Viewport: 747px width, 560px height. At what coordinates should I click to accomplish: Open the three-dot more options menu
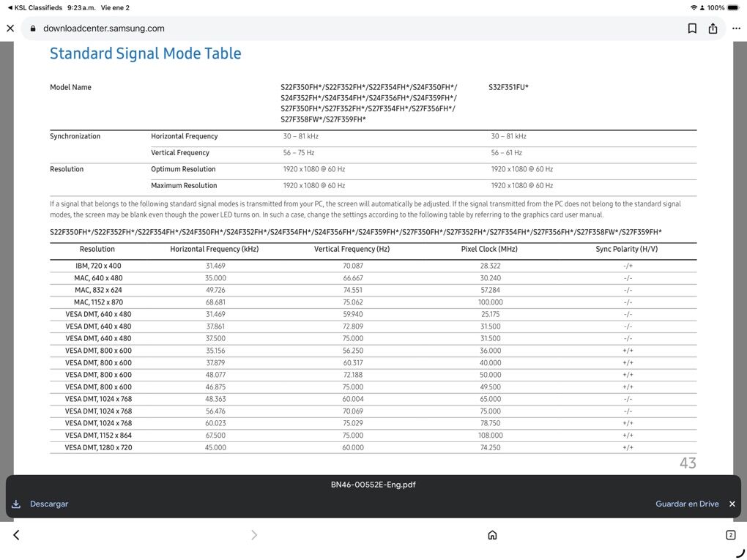pos(736,29)
